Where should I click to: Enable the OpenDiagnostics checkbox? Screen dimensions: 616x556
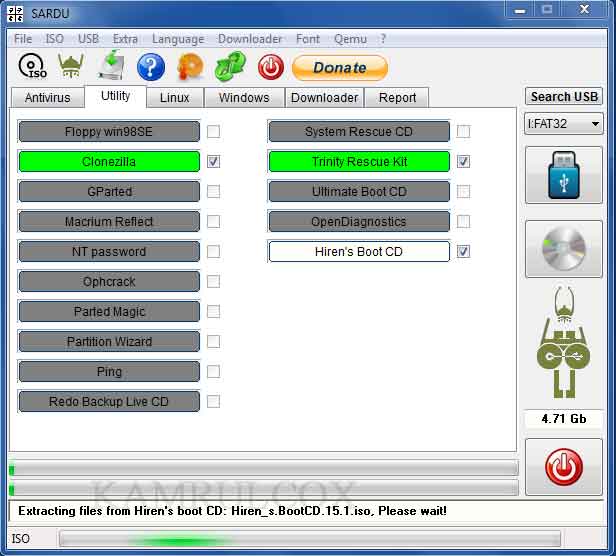point(463,222)
